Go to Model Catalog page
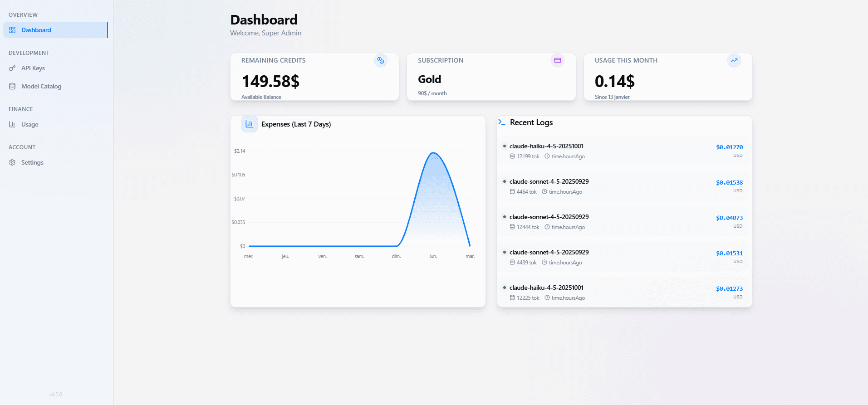868x405 pixels. coord(55,86)
